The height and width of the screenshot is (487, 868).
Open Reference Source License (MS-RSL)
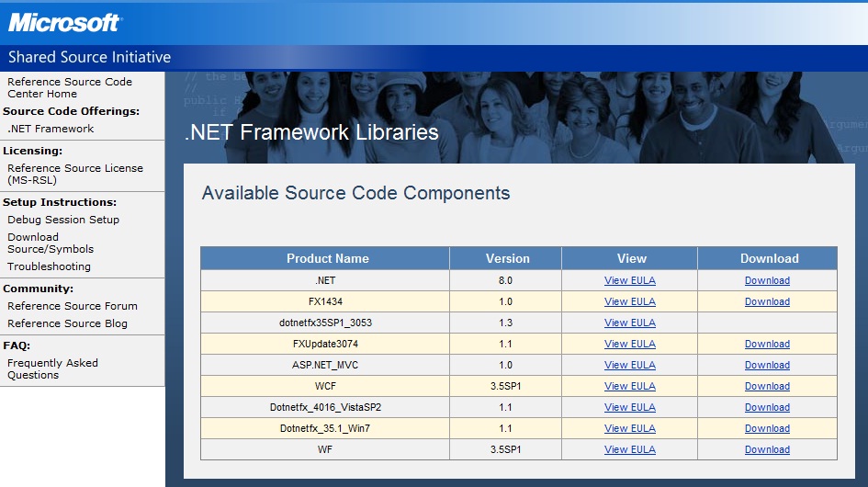coord(75,174)
